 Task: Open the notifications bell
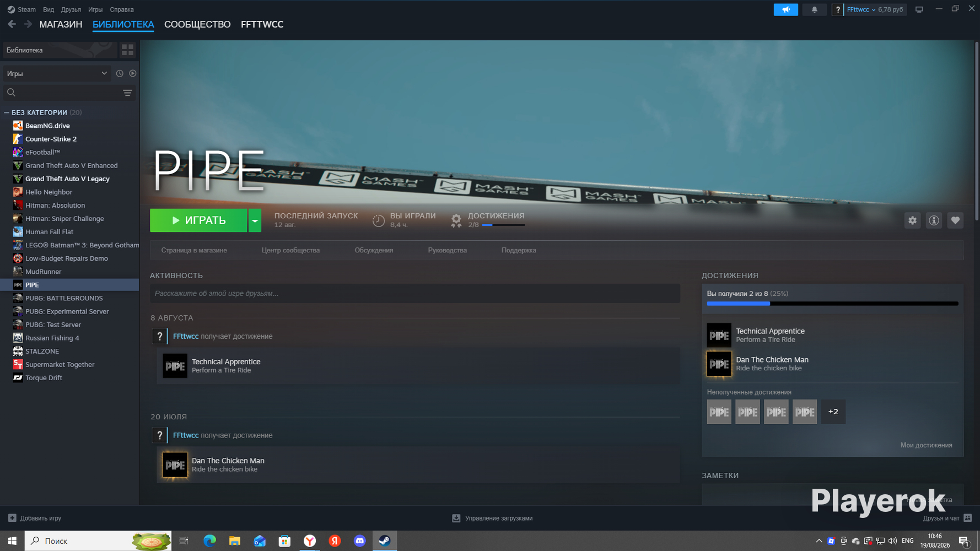814,9
